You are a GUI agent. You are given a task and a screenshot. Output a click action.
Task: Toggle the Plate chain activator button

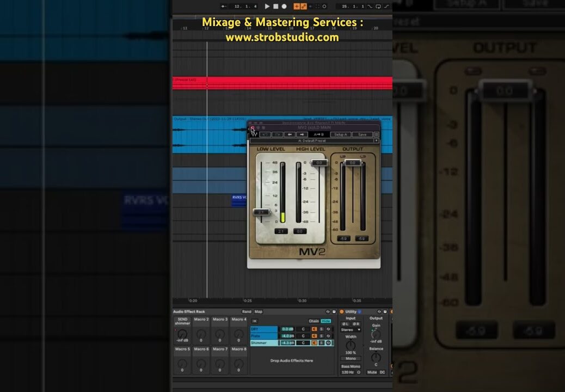click(314, 336)
